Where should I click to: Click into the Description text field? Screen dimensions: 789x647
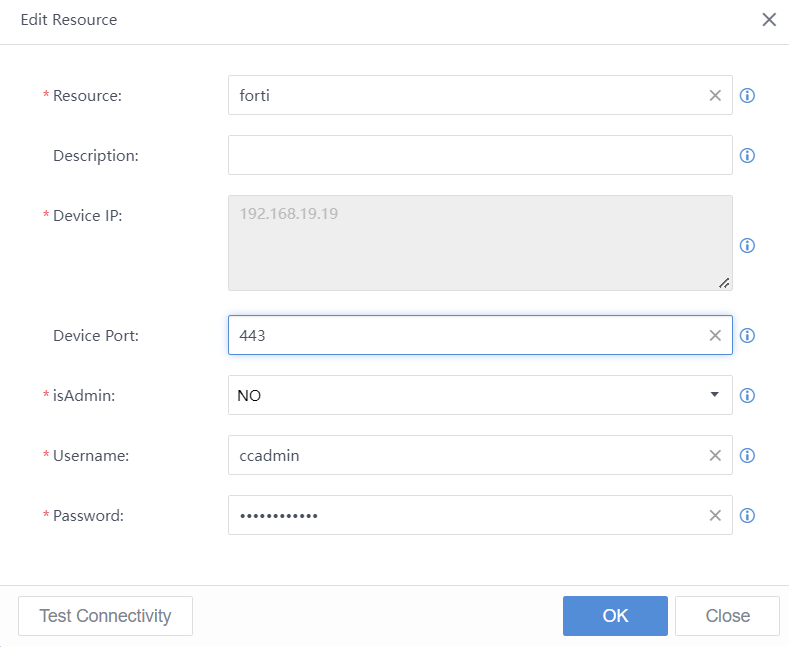coord(480,155)
